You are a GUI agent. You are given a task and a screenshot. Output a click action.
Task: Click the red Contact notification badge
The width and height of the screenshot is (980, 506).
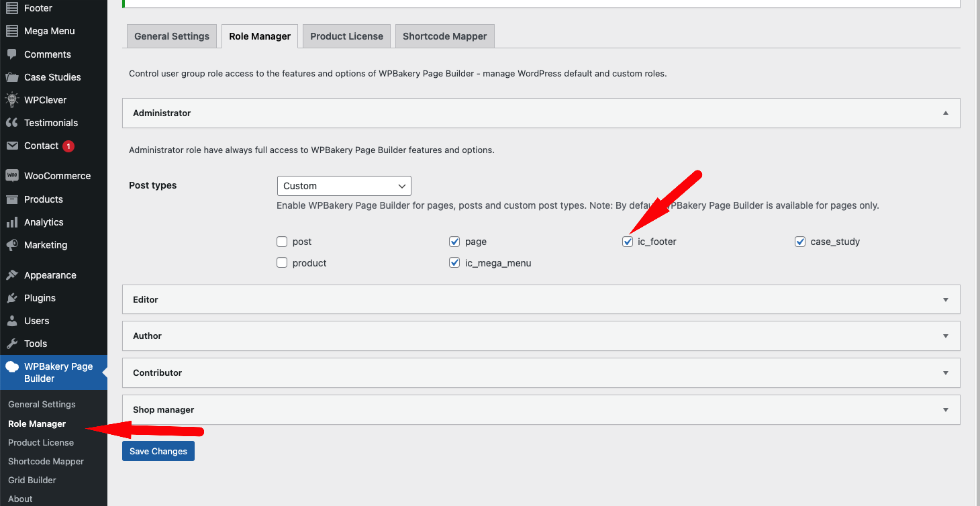pyautogui.click(x=68, y=146)
